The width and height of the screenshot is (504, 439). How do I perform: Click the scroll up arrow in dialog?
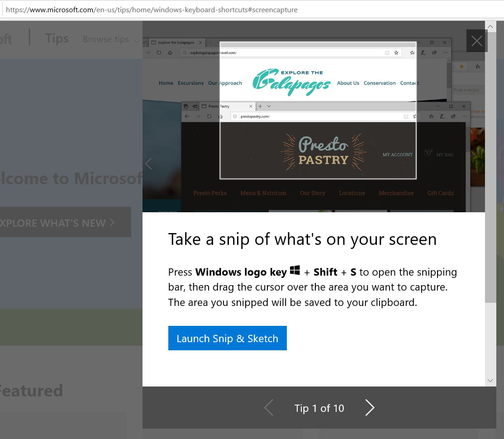coord(490,27)
